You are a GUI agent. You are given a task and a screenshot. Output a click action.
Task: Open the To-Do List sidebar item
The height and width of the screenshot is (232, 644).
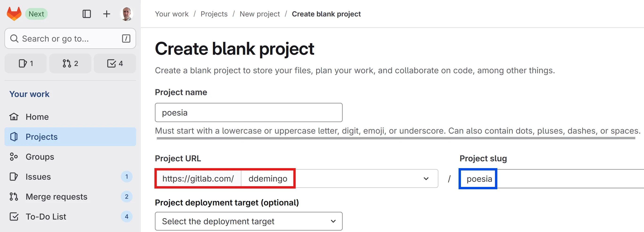click(x=46, y=217)
